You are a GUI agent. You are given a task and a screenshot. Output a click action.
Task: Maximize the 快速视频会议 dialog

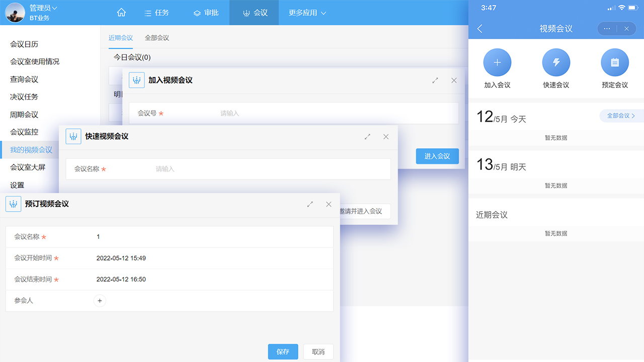click(367, 136)
